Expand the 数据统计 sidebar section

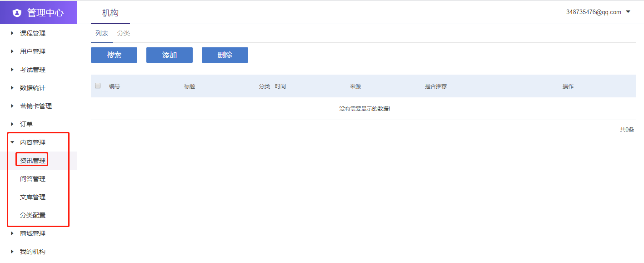click(x=32, y=88)
